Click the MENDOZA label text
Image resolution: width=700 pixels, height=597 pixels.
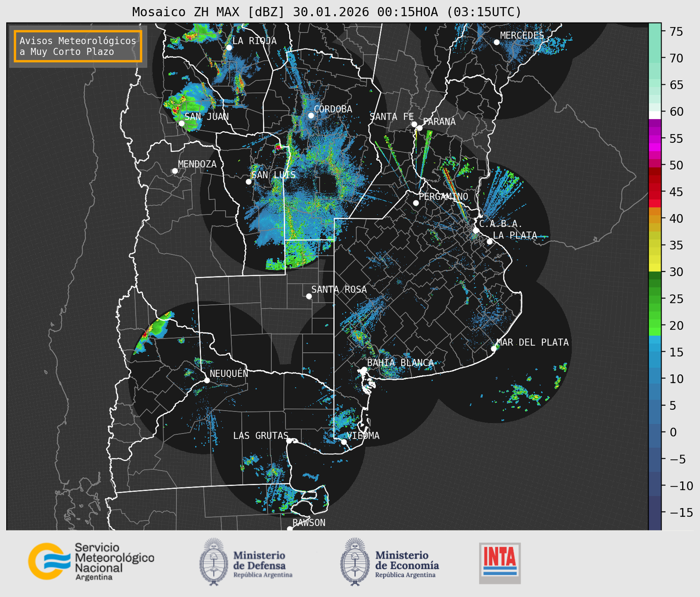(197, 164)
